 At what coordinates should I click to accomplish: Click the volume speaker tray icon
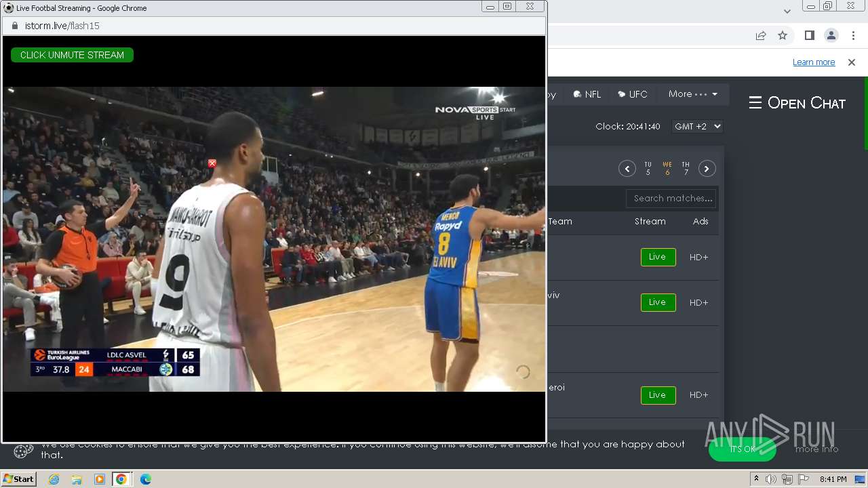point(771,479)
